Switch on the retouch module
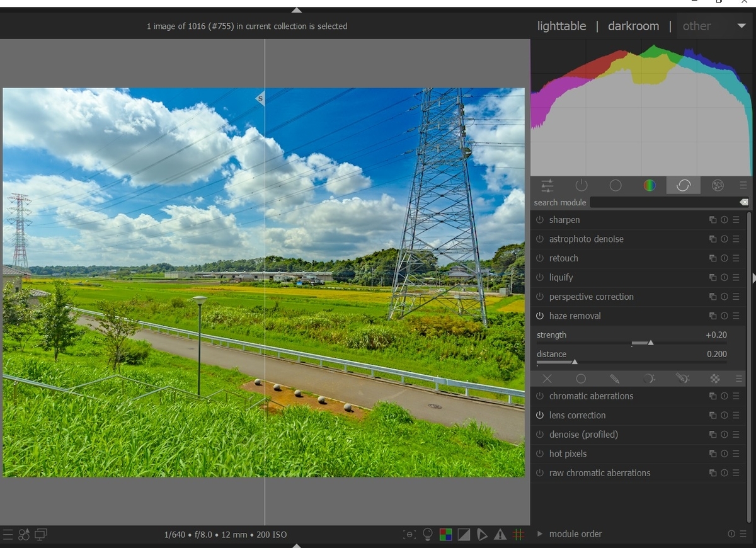 tap(540, 258)
